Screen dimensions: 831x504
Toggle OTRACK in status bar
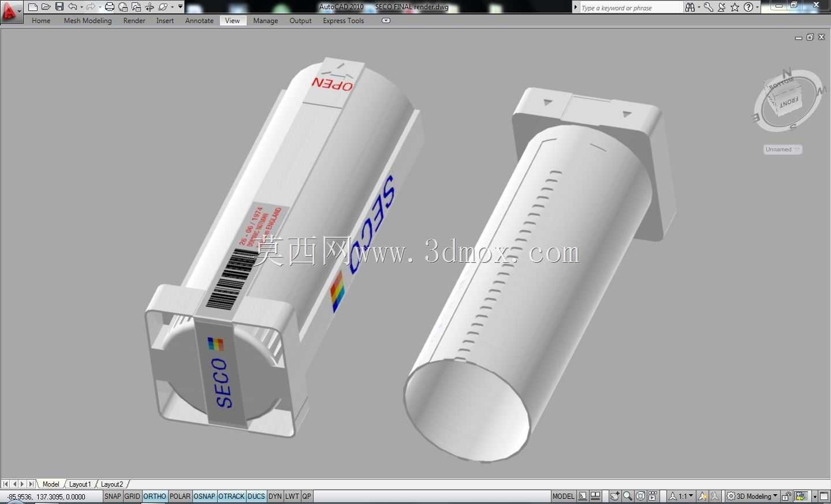click(232, 496)
